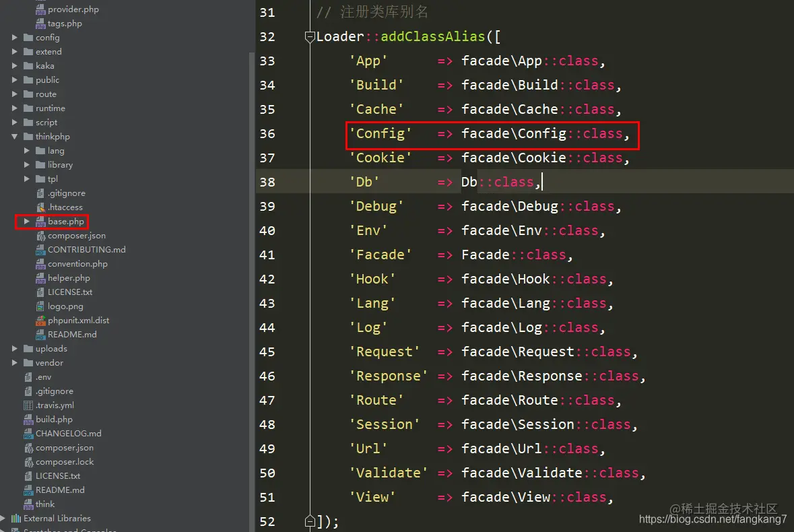Screen dimensions: 794x532
Task: Click line number 38 in the gutter
Action: click(267, 182)
